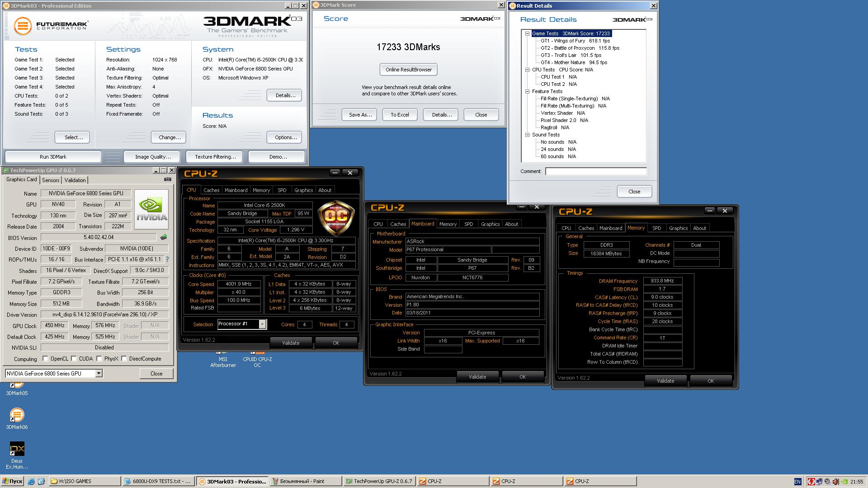Image resolution: width=868 pixels, height=488 pixels.
Task: Open the Start menu (Пуск)
Action: [12, 481]
